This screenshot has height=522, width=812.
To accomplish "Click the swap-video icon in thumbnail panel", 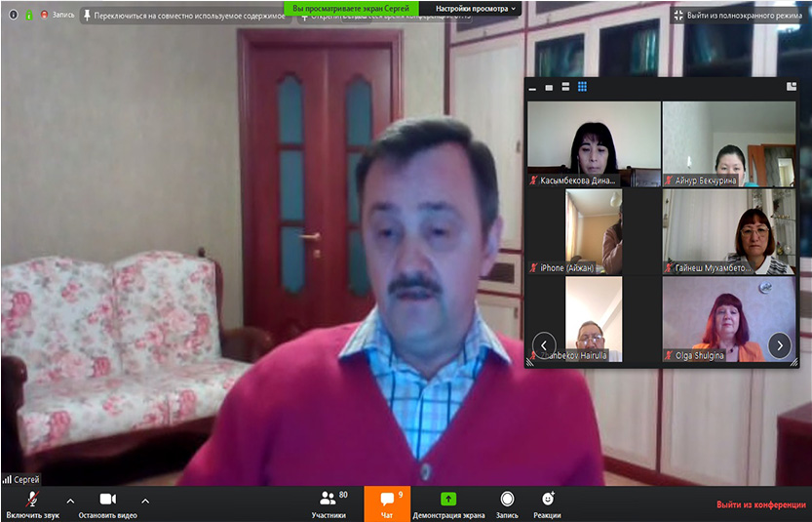I will click(x=791, y=87).
